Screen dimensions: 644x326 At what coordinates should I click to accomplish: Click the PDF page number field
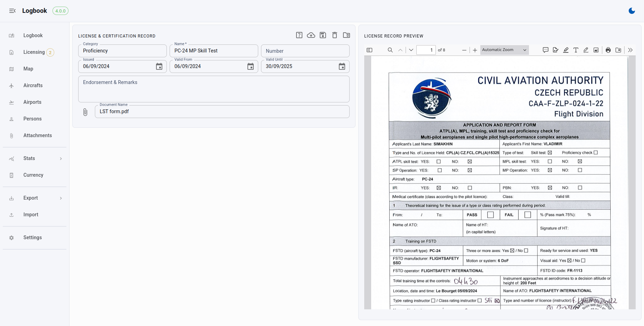click(x=426, y=50)
